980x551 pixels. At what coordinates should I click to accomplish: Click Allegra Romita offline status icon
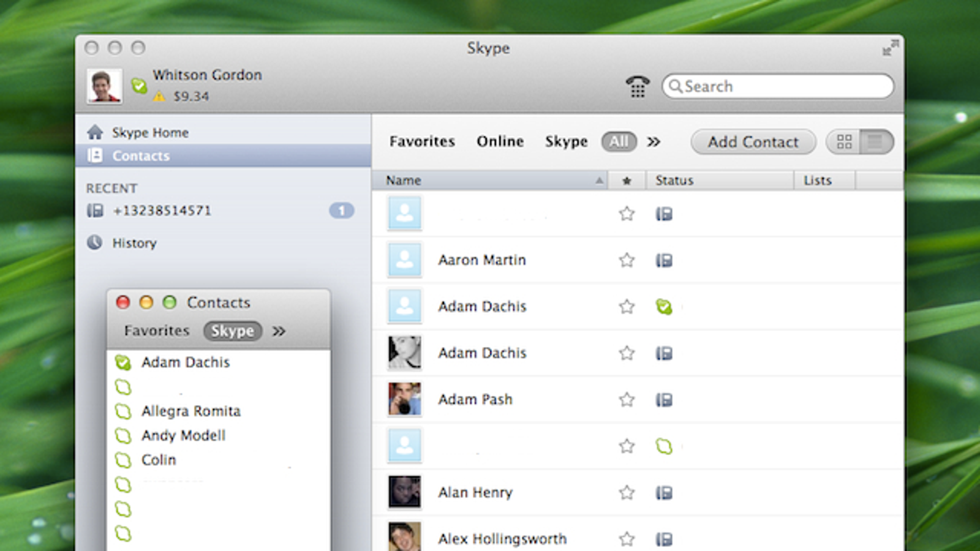point(123,411)
